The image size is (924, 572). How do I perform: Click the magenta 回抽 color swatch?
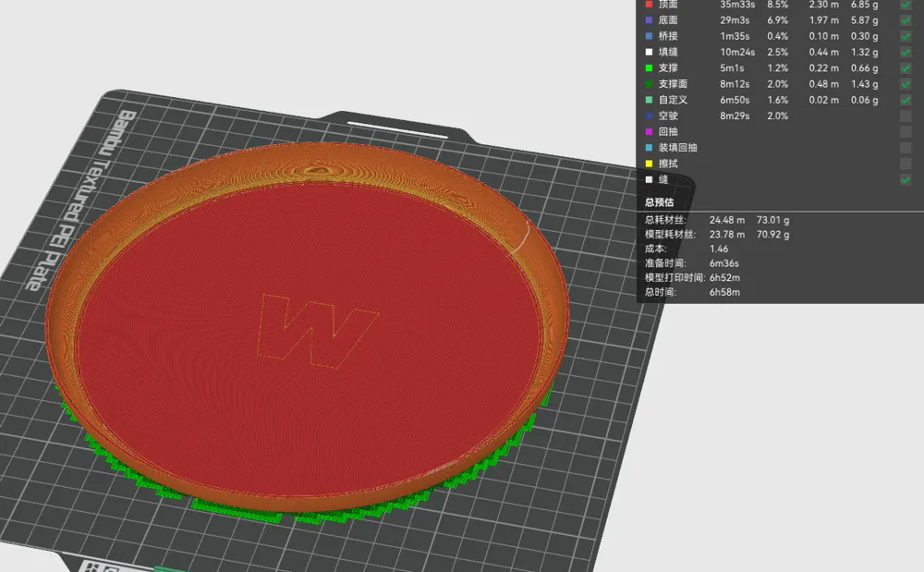point(649,131)
